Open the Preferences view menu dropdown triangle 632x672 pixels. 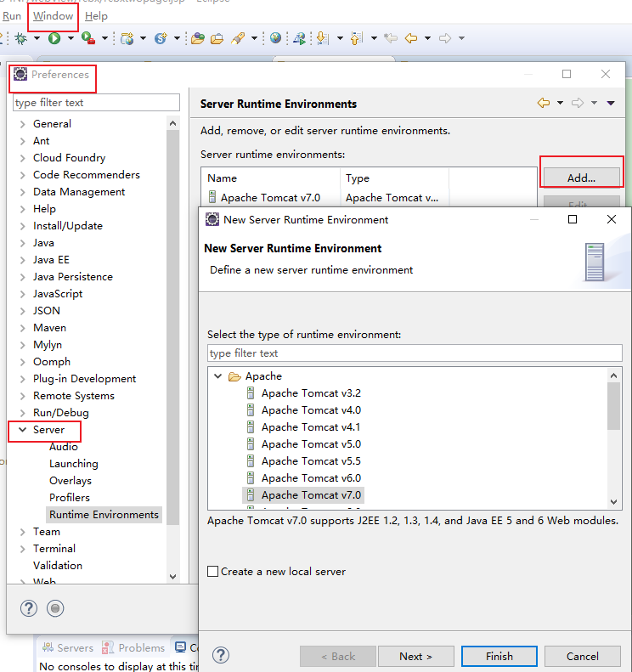point(611,103)
